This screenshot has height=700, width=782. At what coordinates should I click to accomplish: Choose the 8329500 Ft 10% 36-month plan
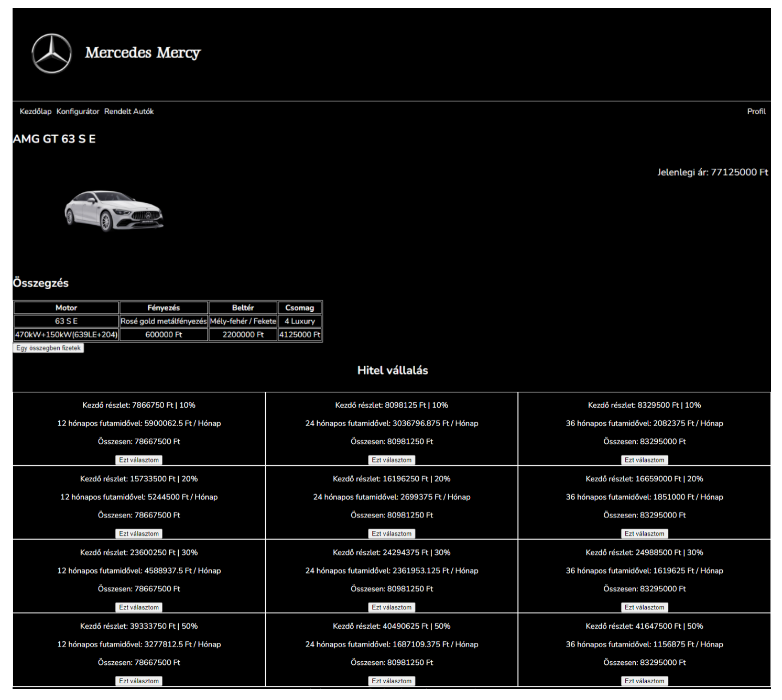pyautogui.click(x=644, y=460)
